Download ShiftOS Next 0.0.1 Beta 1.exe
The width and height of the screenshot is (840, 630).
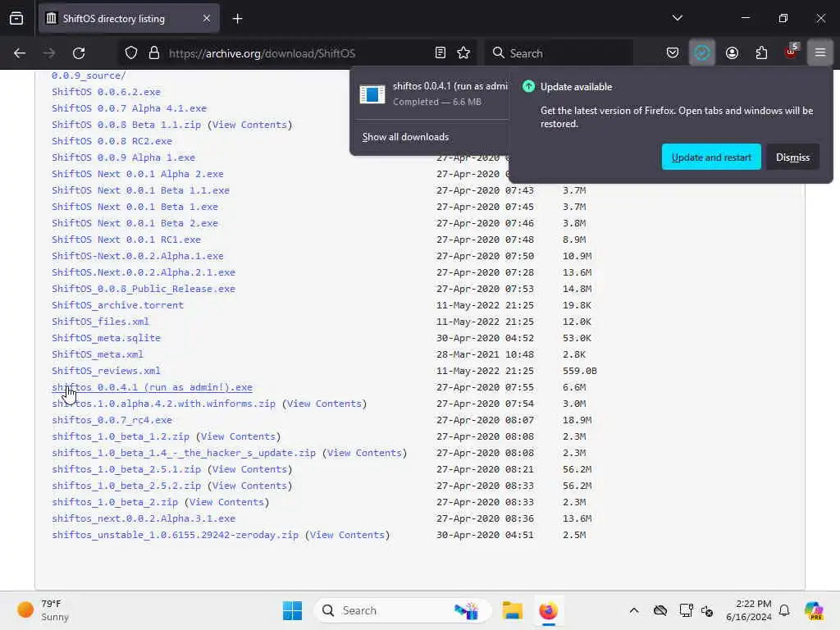135,207
